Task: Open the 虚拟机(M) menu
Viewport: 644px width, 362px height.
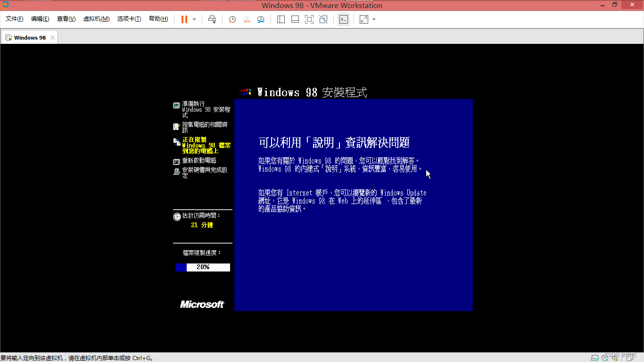Action: tap(96, 19)
